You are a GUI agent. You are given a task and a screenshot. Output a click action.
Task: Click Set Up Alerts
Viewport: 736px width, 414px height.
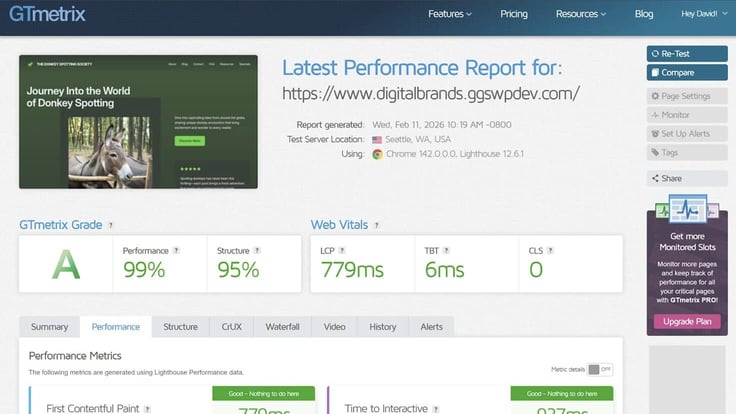pyautogui.click(x=687, y=134)
